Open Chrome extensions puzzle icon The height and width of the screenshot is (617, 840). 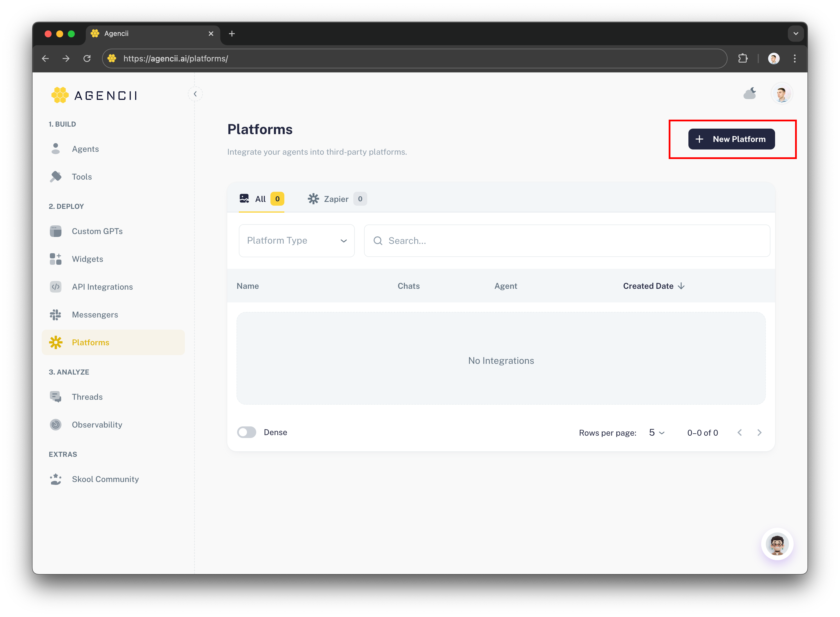[743, 59]
